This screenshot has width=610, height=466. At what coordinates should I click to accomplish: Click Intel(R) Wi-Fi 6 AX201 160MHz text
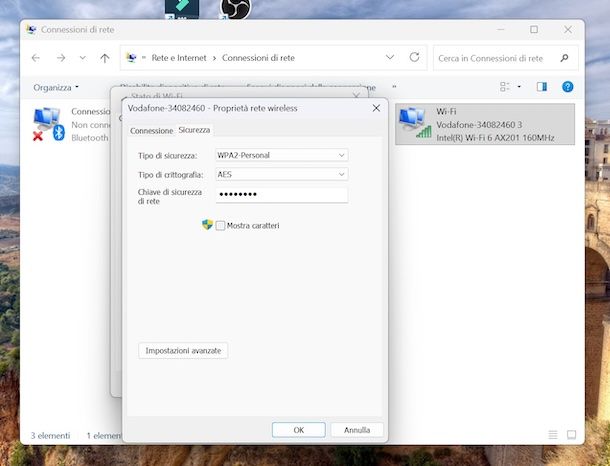(495, 138)
